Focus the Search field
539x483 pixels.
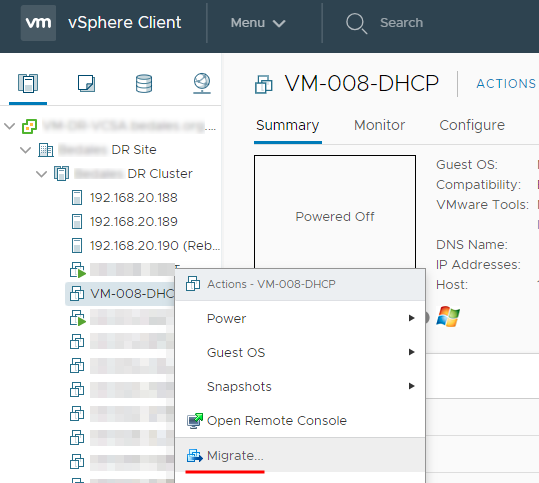401,23
